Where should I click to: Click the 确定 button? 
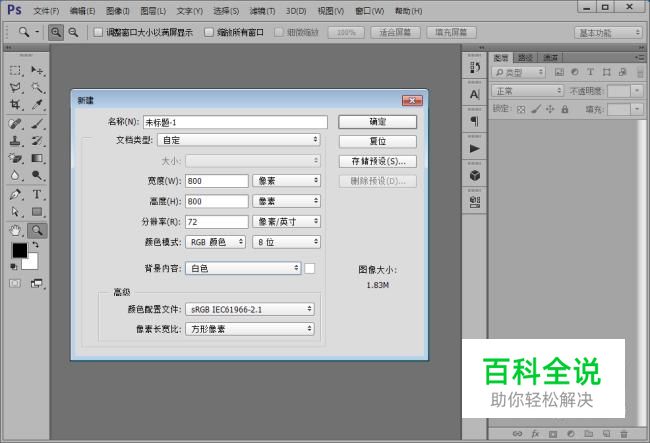378,122
